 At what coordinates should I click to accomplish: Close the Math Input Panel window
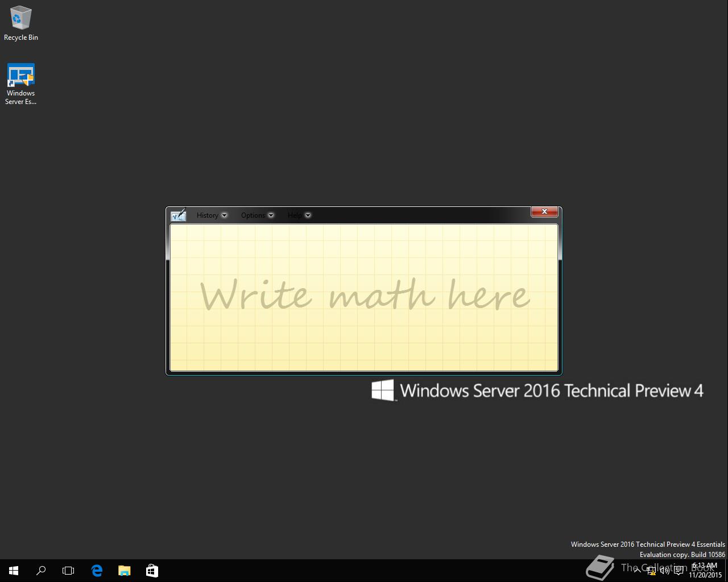tap(544, 211)
